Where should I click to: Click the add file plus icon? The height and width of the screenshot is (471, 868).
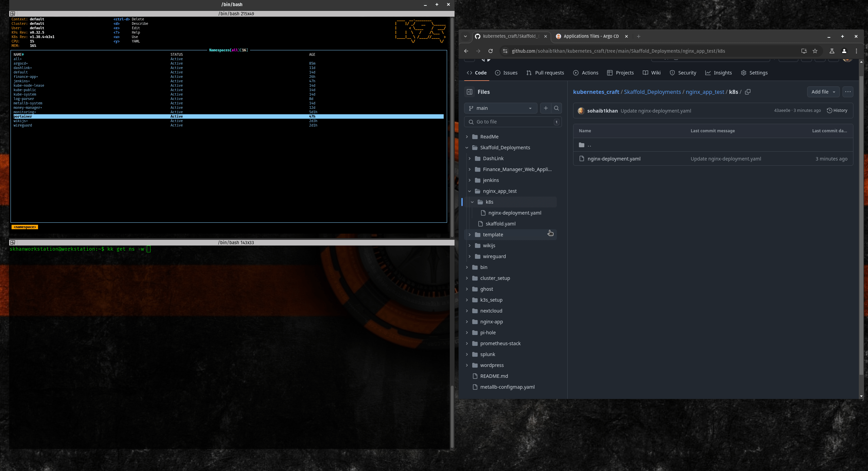pos(546,108)
